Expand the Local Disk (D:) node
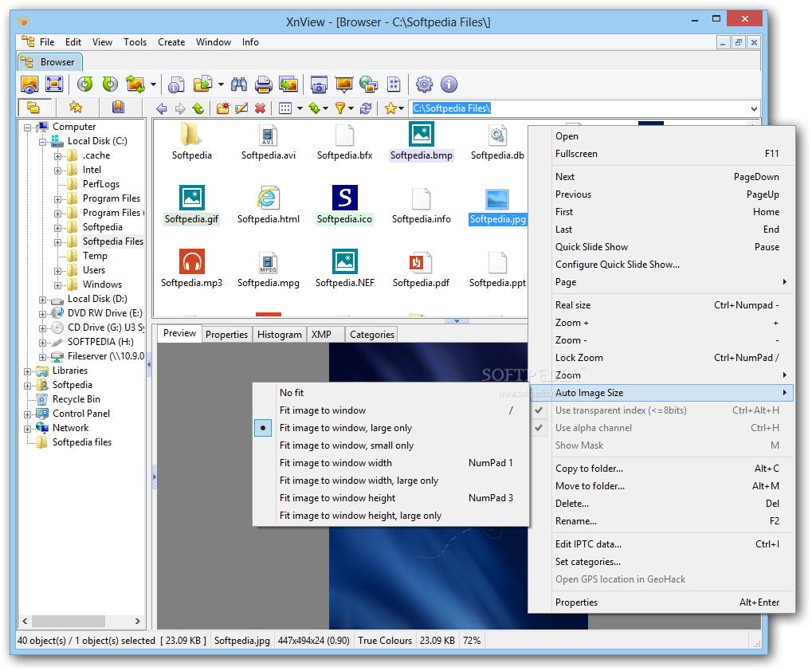812x671 pixels. click(x=43, y=300)
